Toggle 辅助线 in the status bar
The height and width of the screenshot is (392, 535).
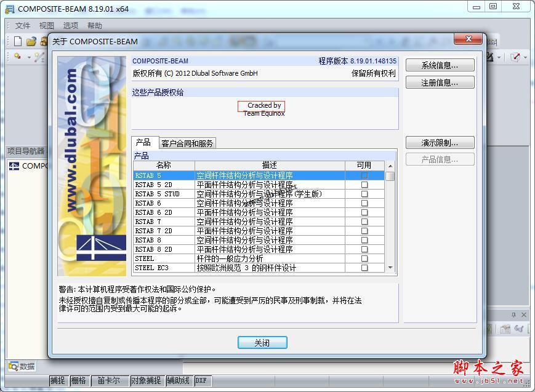tap(178, 380)
